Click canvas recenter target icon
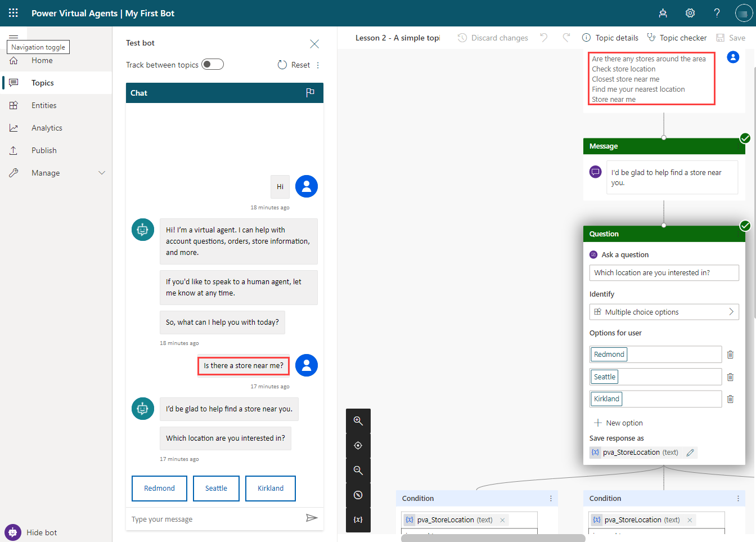Viewport: 756px width, 542px height. point(358,446)
